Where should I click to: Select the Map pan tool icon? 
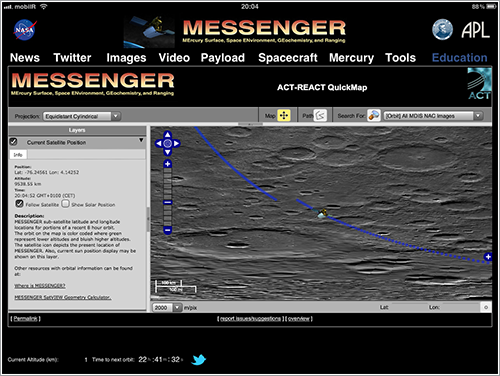point(284,116)
